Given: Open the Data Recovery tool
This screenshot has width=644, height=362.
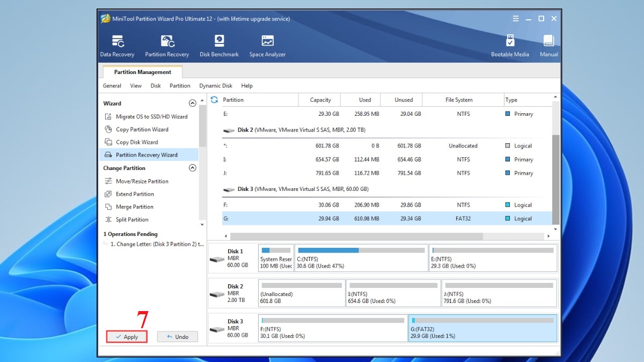Looking at the screenshot, I should click(x=117, y=45).
